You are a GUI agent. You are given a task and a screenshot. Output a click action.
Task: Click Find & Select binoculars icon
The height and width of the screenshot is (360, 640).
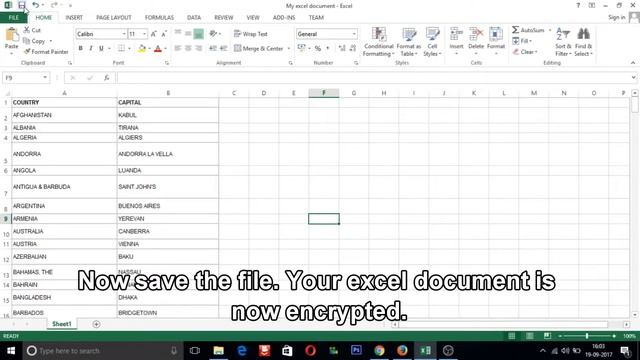584,33
